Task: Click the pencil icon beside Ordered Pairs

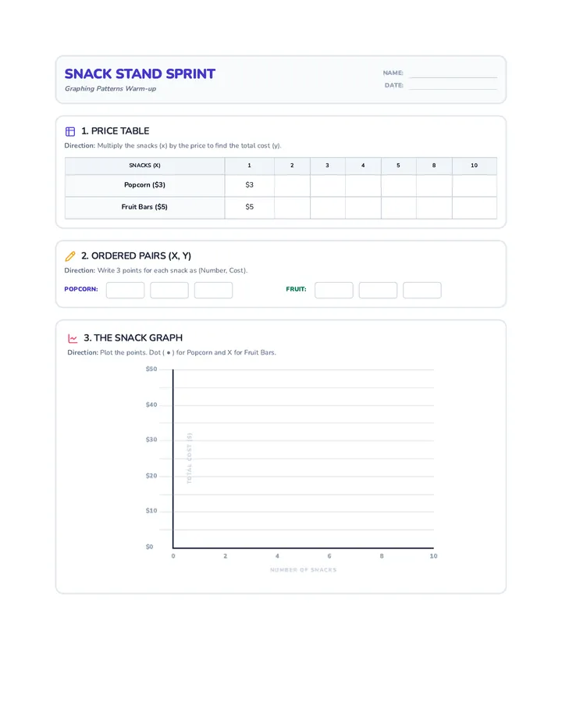Action: pyautogui.click(x=70, y=256)
